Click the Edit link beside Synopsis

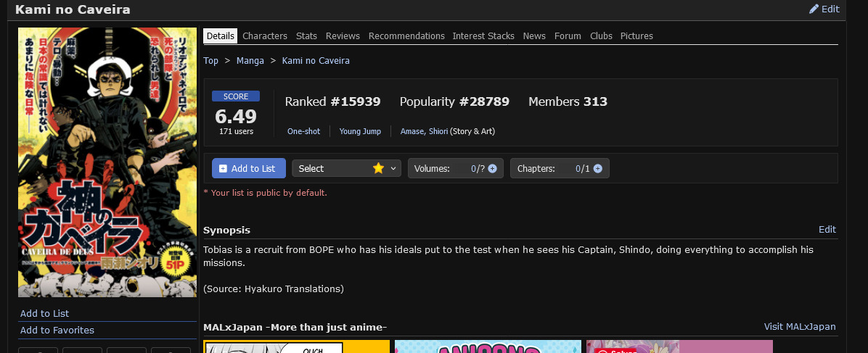click(827, 230)
